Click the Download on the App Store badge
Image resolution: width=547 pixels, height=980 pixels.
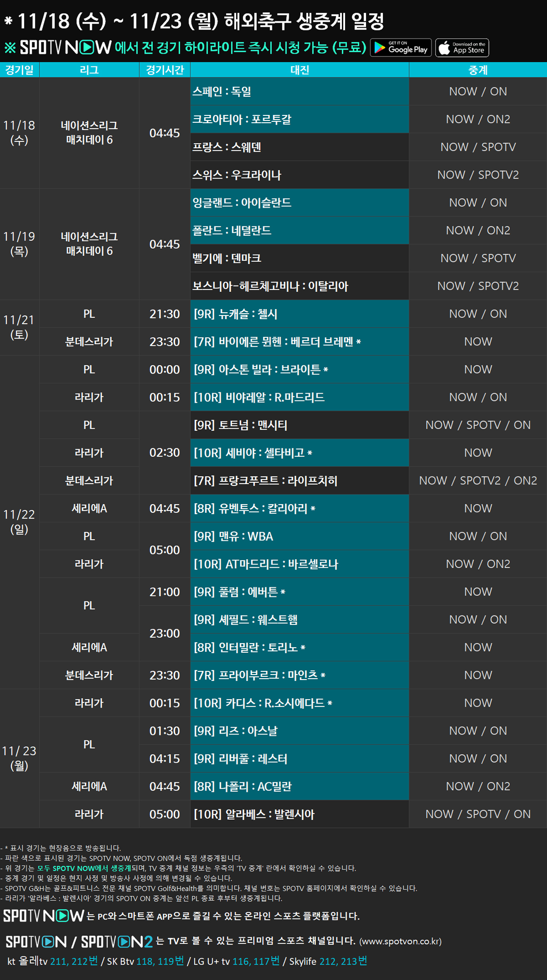(462, 48)
